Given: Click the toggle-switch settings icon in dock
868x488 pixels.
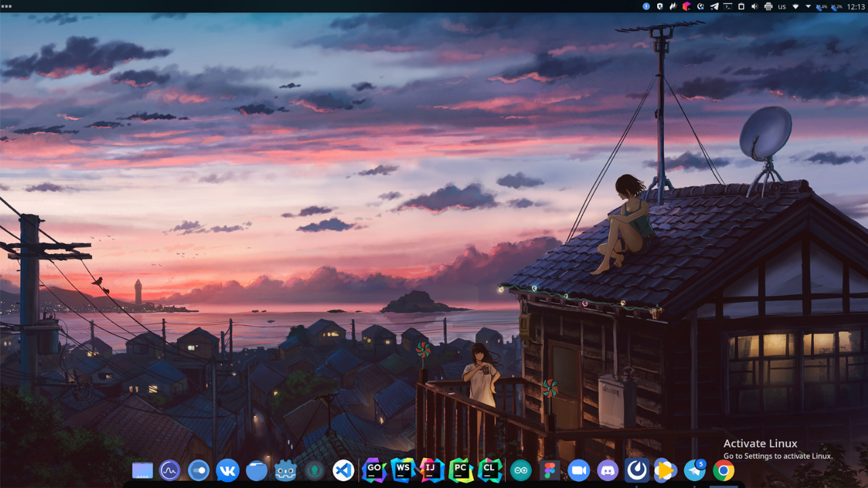Looking at the screenshot, I should (x=199, y=470).
